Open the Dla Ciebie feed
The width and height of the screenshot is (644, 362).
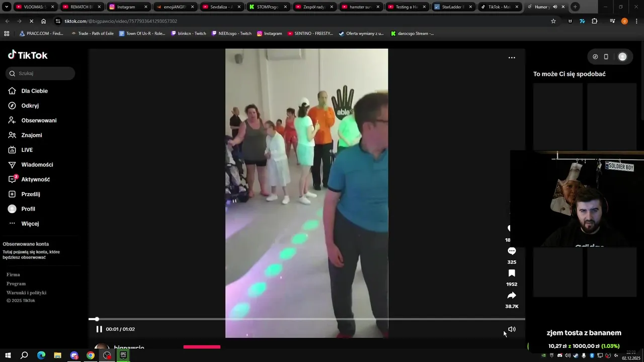coord(34,91)
